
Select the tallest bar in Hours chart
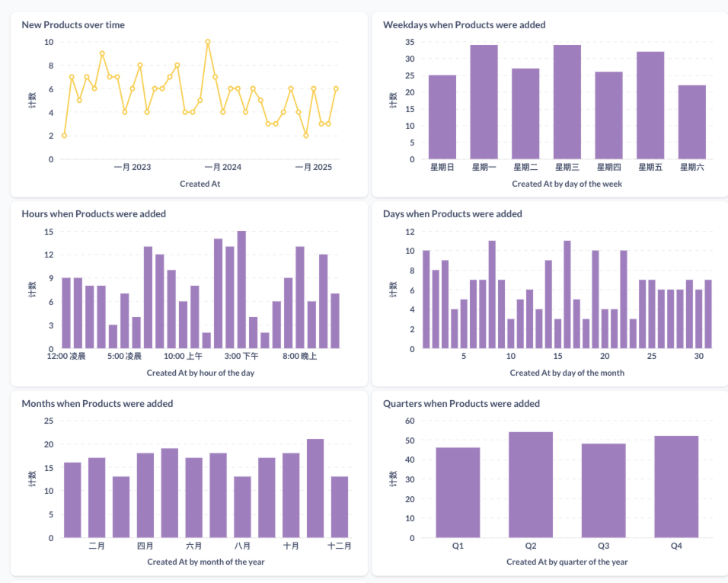pos(241,290)
